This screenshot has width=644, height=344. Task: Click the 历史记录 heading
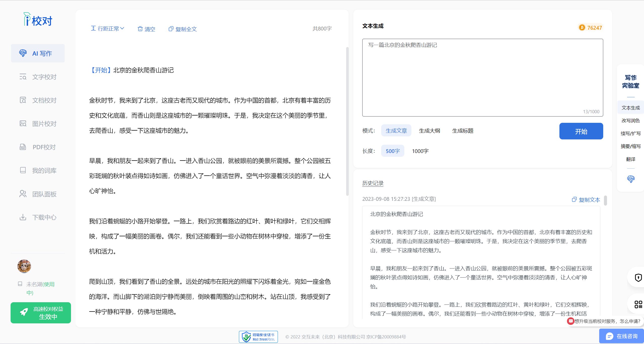pos(373,183)
